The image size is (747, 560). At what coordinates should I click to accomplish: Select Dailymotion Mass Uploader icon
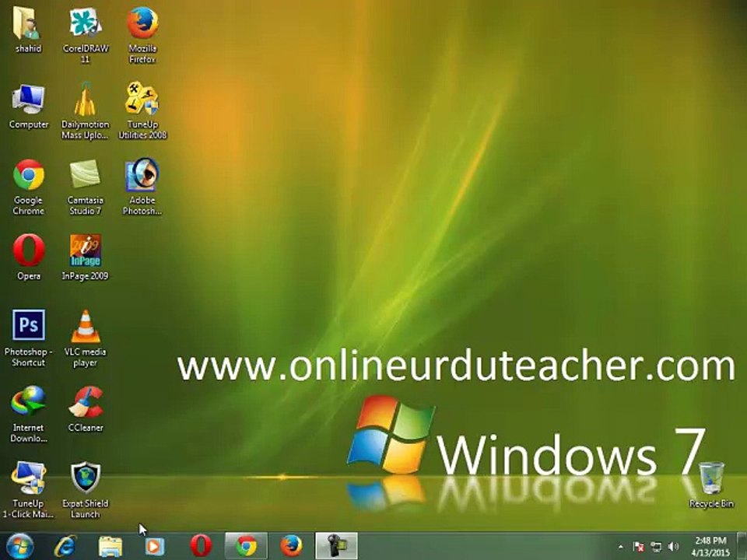(86, 110)
